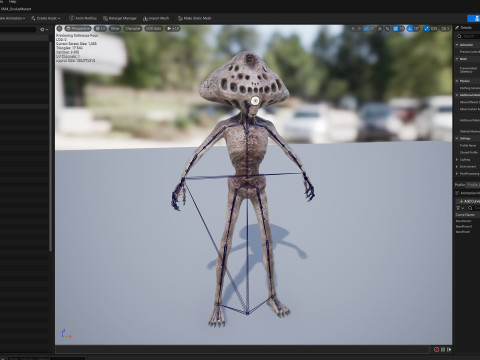Screen dimensions: 480x360
Task: Open the Perspective view mode dropdown
Action: tap(78, 29)
